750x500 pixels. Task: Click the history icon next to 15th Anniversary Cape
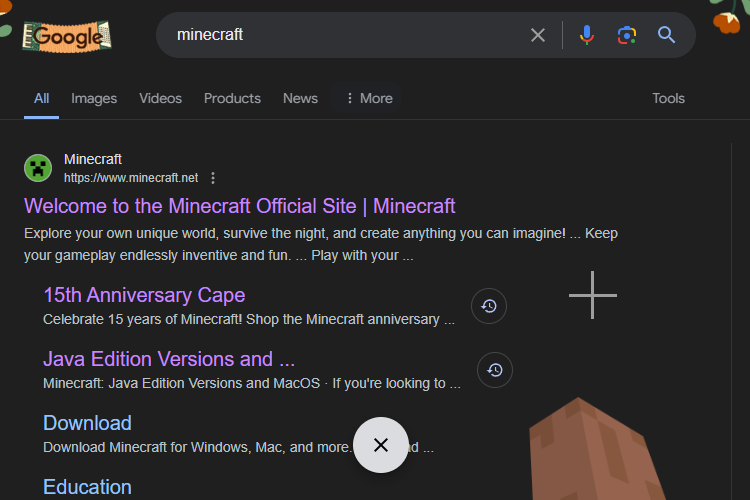pos(489,306)
